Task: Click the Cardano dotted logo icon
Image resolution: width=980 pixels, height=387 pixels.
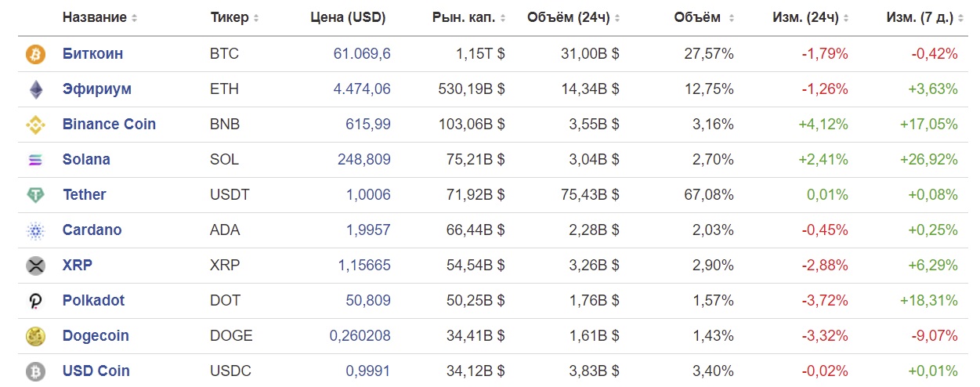Action: [36, 230]
